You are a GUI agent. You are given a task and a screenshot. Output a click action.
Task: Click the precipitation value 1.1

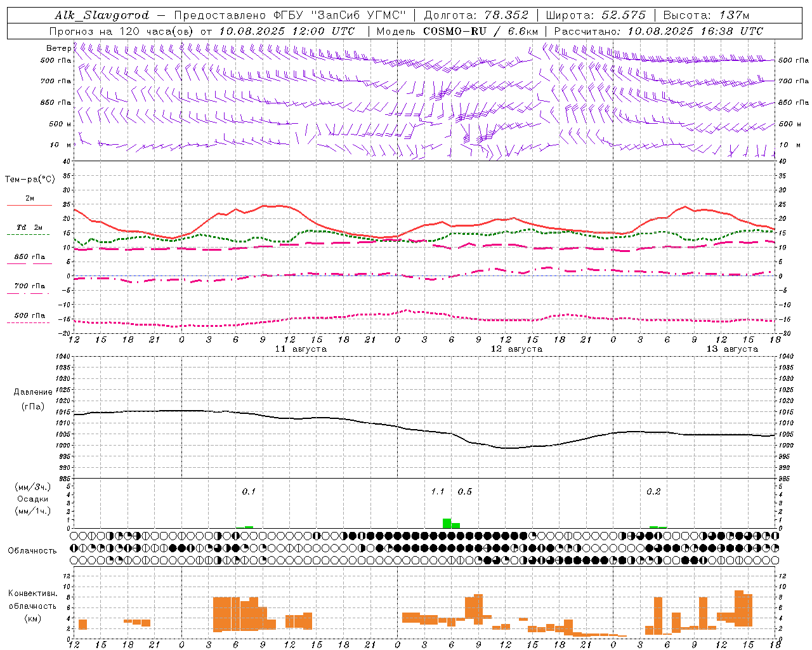(x=438, y=491)
